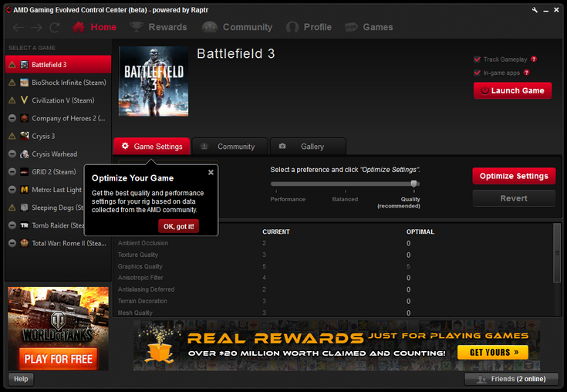Click the Company of Heroes 2 minus status icon
Image resolution: width=567 pixels, height=392 pixels.
[12, 118]
